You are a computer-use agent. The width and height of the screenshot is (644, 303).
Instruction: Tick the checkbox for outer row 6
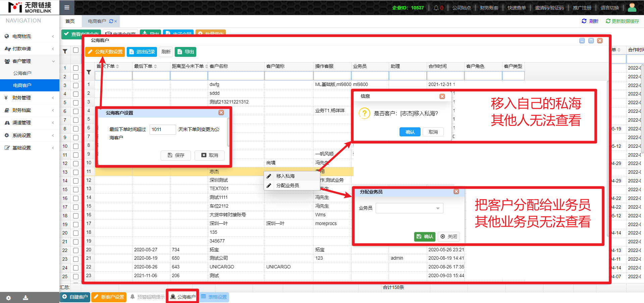76,111
